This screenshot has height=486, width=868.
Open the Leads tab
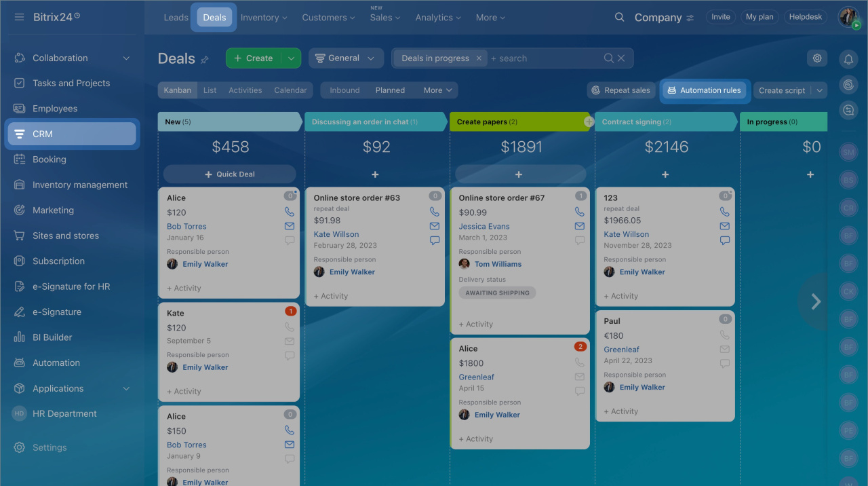coord(176,18)
